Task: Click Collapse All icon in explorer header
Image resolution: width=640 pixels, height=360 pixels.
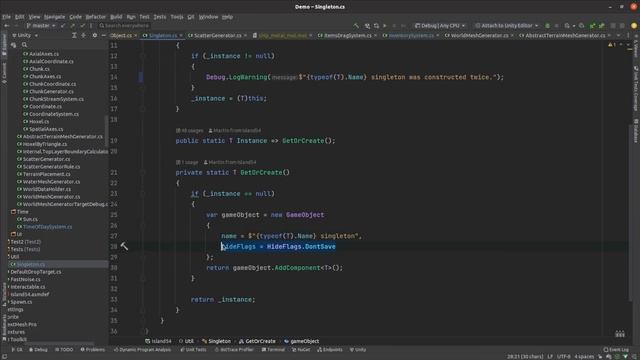Action: coord(84,36)
